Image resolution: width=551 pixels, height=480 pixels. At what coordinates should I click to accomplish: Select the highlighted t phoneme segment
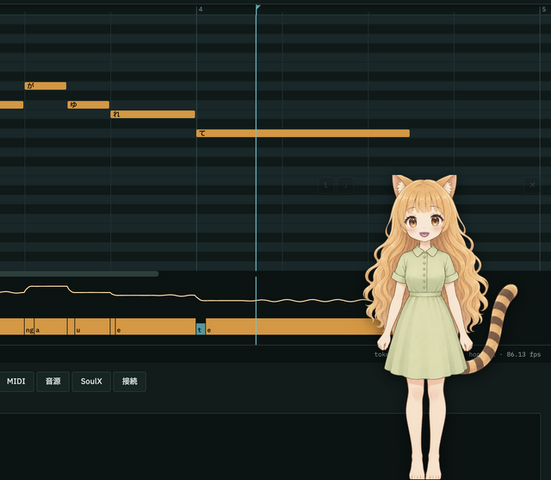(x=200, y=329)
